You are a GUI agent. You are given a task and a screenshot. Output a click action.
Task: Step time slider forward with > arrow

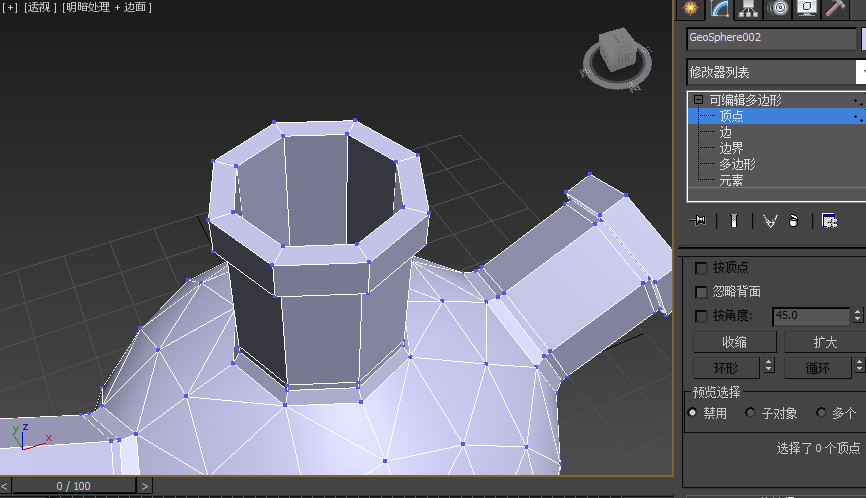[x=145, y=486]
